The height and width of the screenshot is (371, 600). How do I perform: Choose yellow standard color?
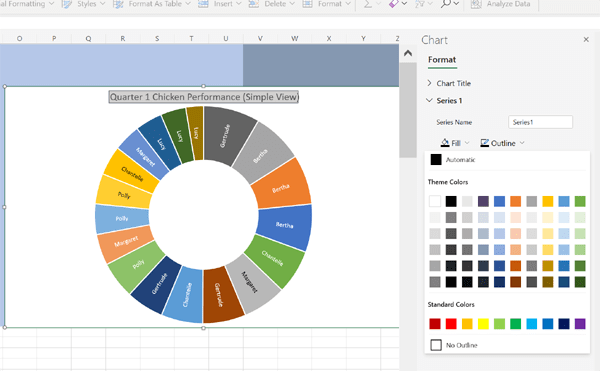pos(483,324)
